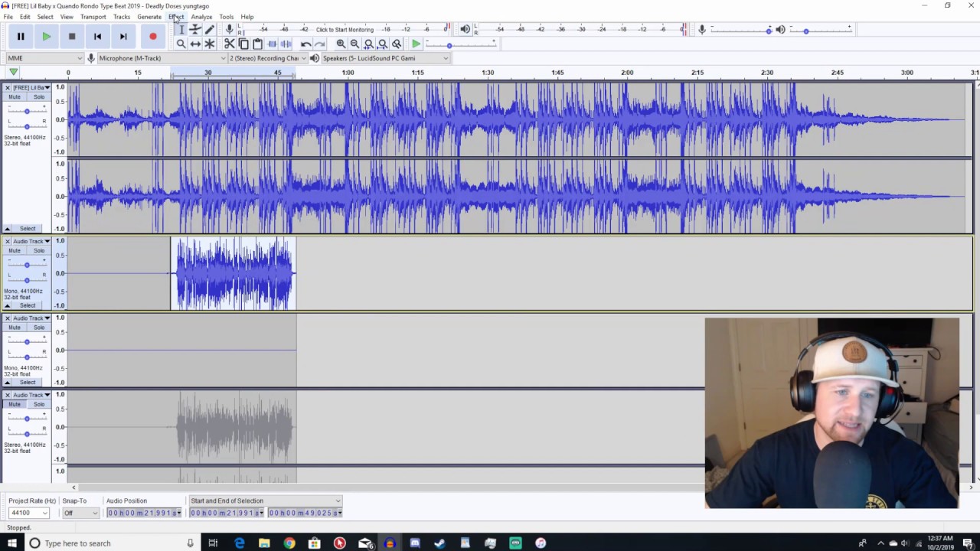The width and height of the screenshot is (980, 551).
Task: Mute the highlighted mono Audio Track
Action: tap(15, 250)
